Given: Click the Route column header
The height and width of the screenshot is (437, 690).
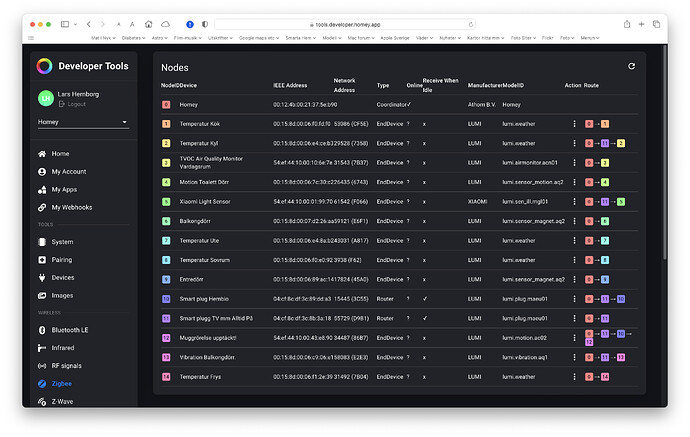Looking at the screenshot, I should point(591,85).
